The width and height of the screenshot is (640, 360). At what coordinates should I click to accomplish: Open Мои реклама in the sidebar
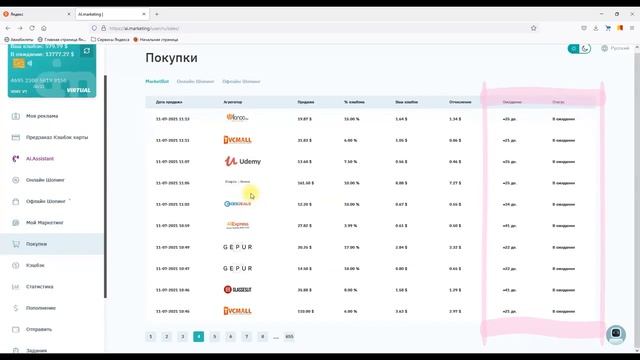tap(42, 116)
